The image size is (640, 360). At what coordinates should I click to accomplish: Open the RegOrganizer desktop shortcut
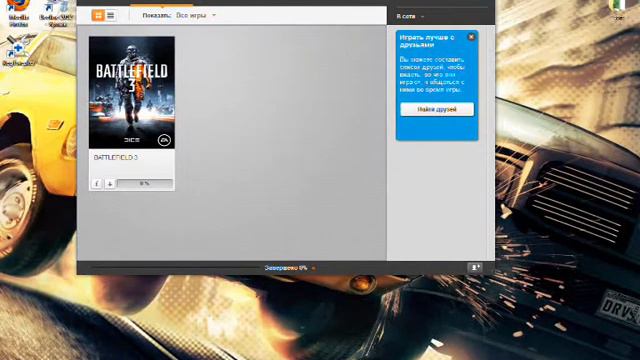[x=18, y=51]
